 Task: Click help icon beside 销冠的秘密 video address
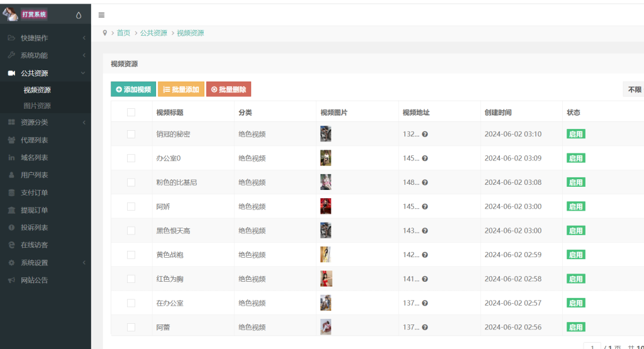pos(425,134)
